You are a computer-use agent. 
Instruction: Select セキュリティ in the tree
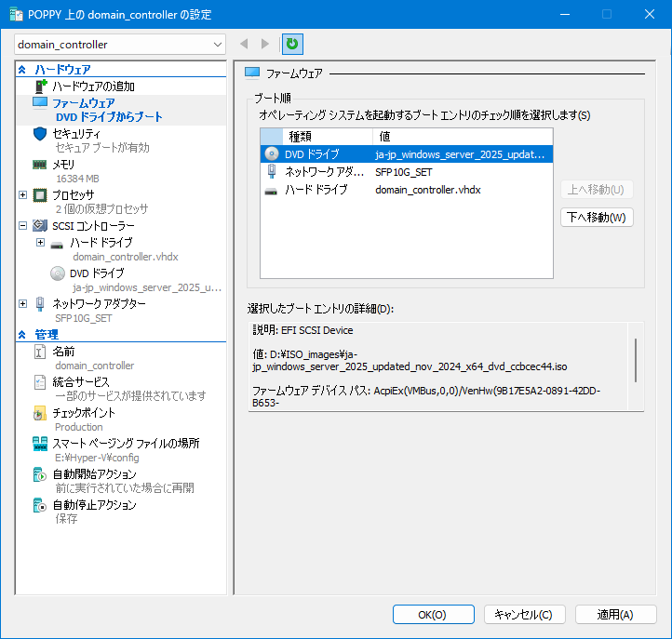coord(76,134)
